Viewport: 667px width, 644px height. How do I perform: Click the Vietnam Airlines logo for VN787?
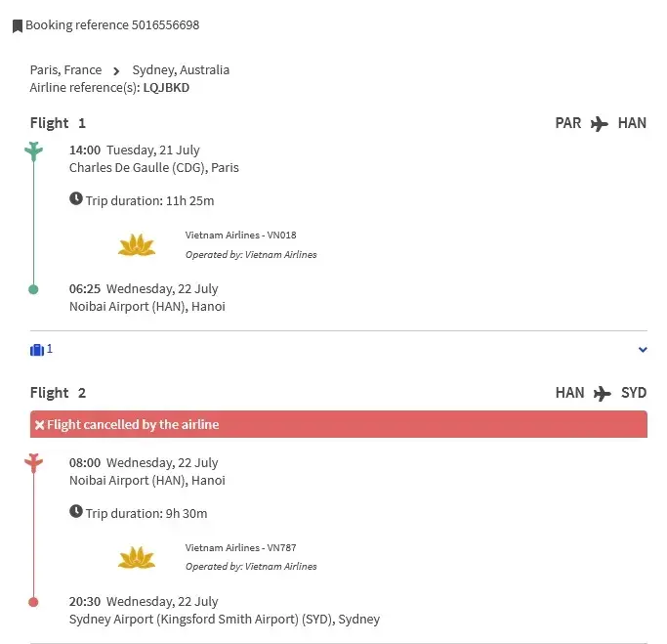coord(137,557)
